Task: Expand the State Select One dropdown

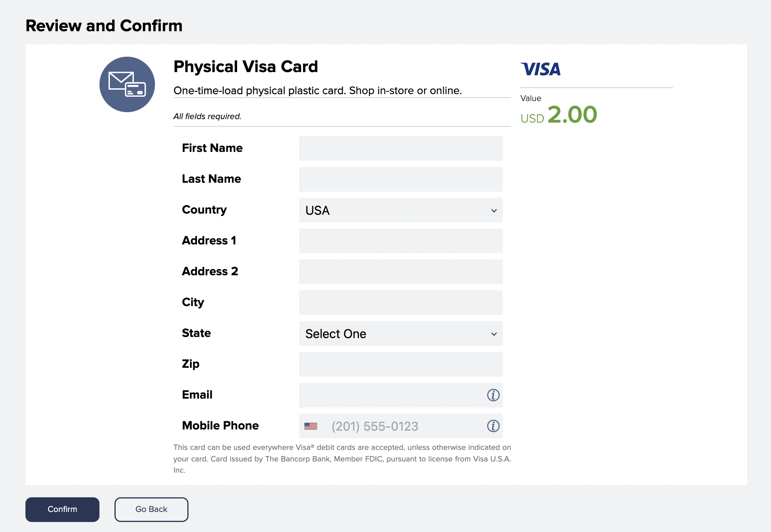Action: [x=401, y=333]
